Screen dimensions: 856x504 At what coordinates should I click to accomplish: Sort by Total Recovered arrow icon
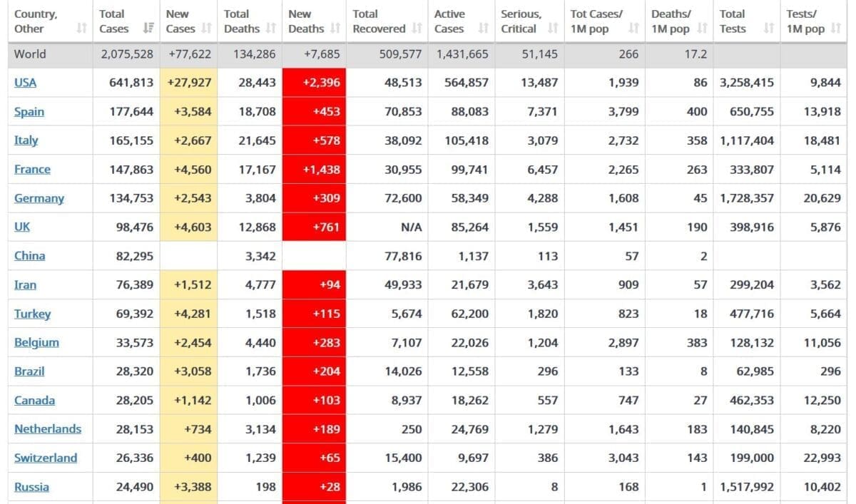(417, 29)
